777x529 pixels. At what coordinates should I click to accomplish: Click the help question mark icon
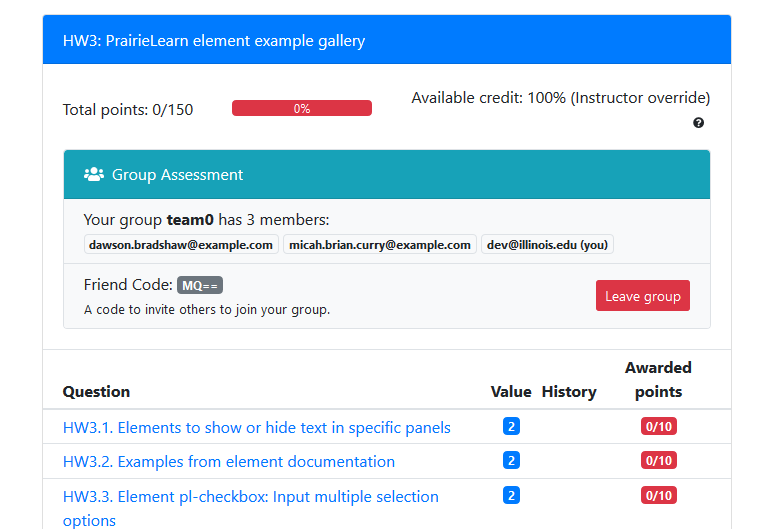click(x=698, y=122)
